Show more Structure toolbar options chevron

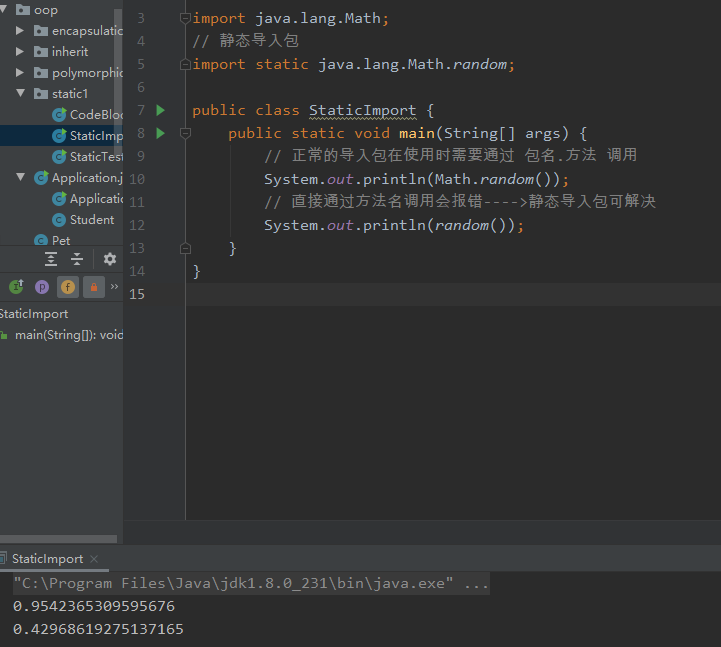tap(114, 286)
